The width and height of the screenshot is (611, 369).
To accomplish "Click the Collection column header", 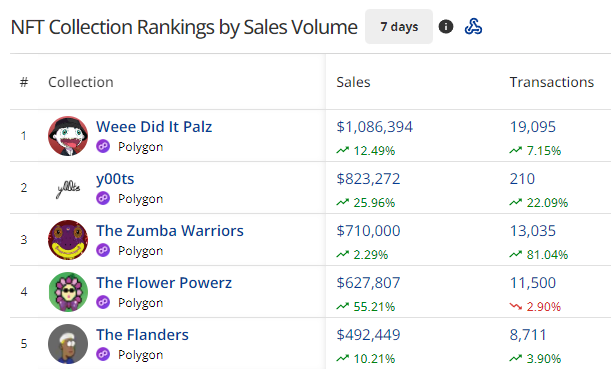I will point(81,82).
